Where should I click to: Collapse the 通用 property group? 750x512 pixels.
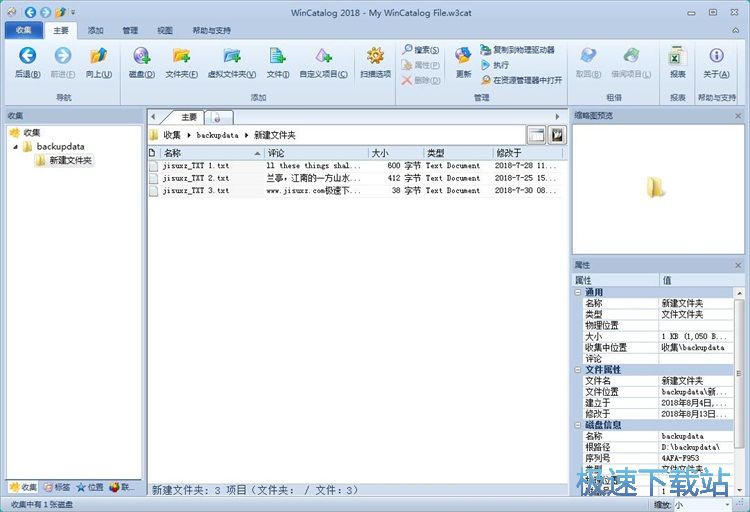click(577, 292)
